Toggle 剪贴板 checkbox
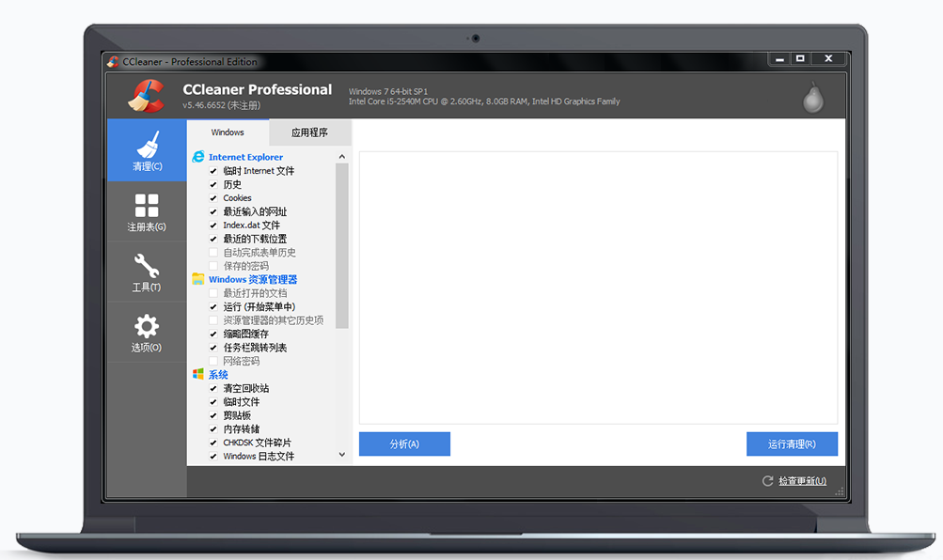This screenshot has height=560, width=943. [212, 415]
